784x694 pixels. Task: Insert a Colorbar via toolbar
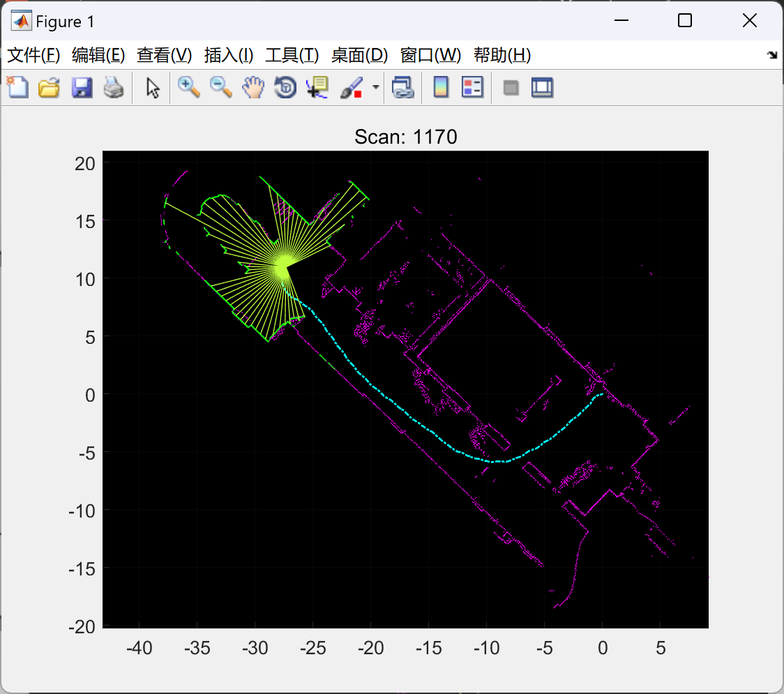441,87
